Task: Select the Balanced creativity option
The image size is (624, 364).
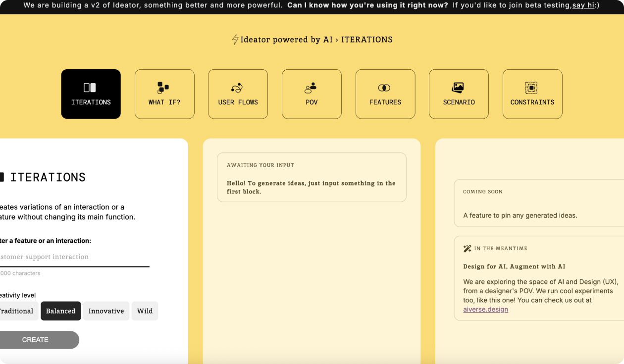Action: (x=60, y=311)
